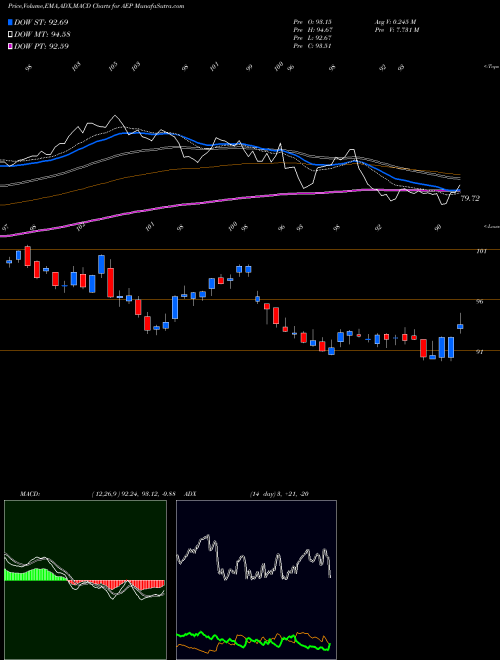Click the green MACD indicator chart panel
500x660 pixels.
85,580
